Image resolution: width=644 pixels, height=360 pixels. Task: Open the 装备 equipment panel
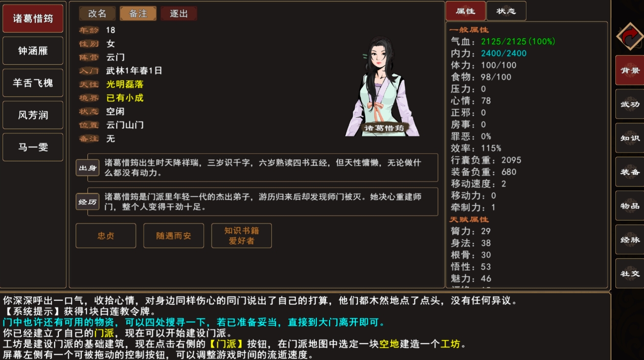click(x=630, y=172)
